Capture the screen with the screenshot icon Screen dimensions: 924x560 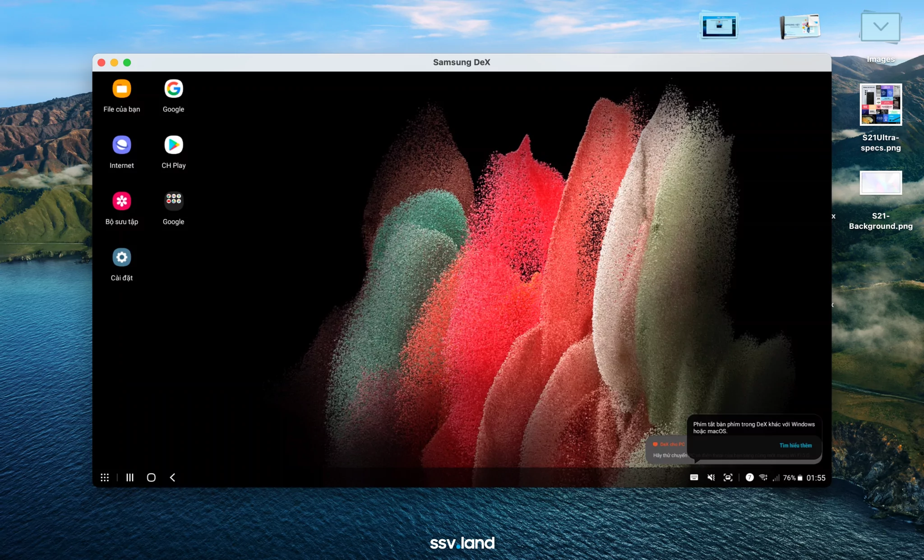pos(728,477)
